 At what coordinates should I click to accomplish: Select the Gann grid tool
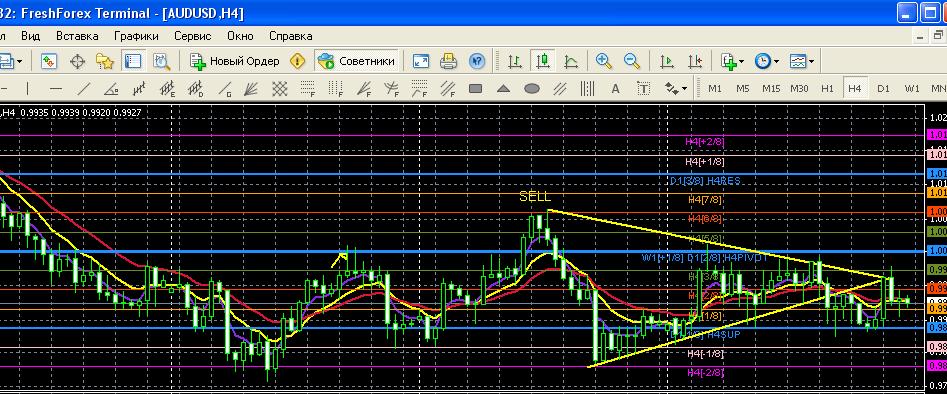pos(279,89)
